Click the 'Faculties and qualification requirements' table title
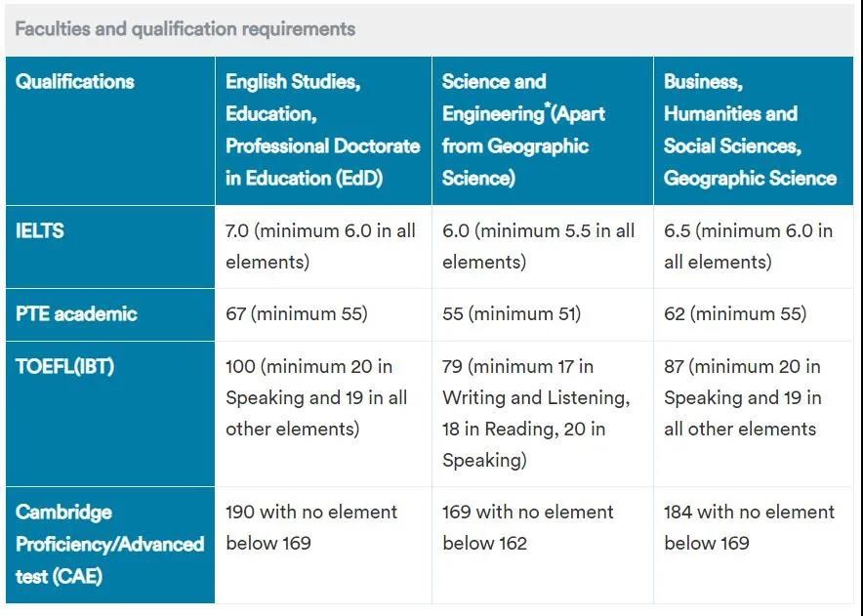 185,28
